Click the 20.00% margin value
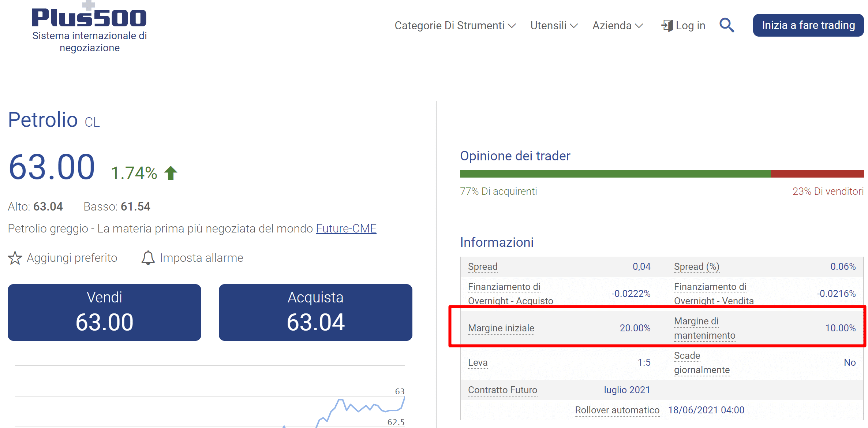Viewport: 868px width, 428px height. tap(635, 328)
